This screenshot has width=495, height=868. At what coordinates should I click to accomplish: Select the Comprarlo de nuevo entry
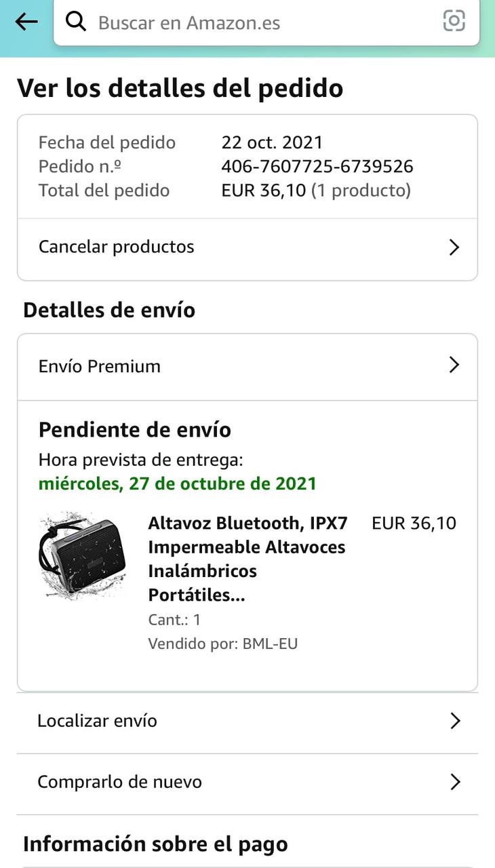coord(119,782)
